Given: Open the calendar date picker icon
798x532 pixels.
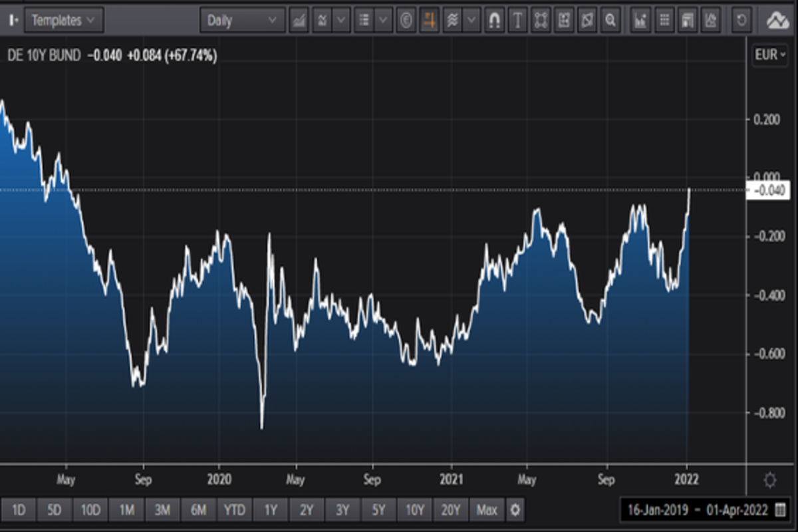Looking at the screenshot, I should pos(781,511).
